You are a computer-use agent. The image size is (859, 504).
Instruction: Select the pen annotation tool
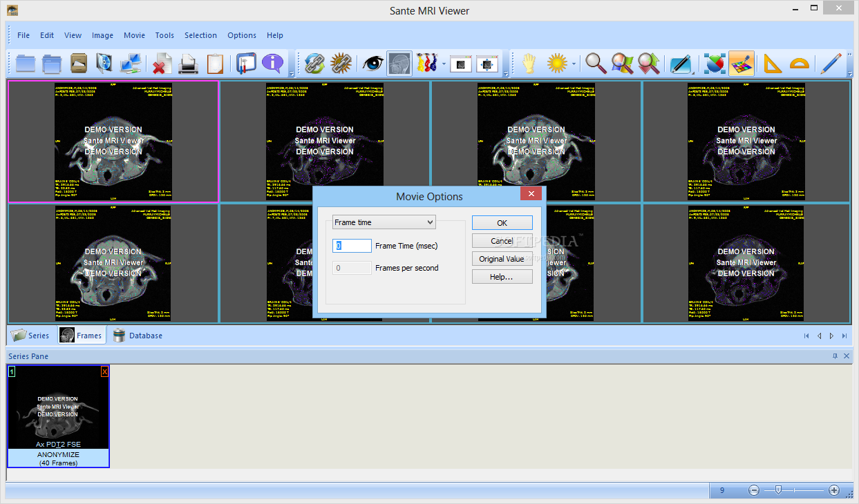tap(680, 64)
